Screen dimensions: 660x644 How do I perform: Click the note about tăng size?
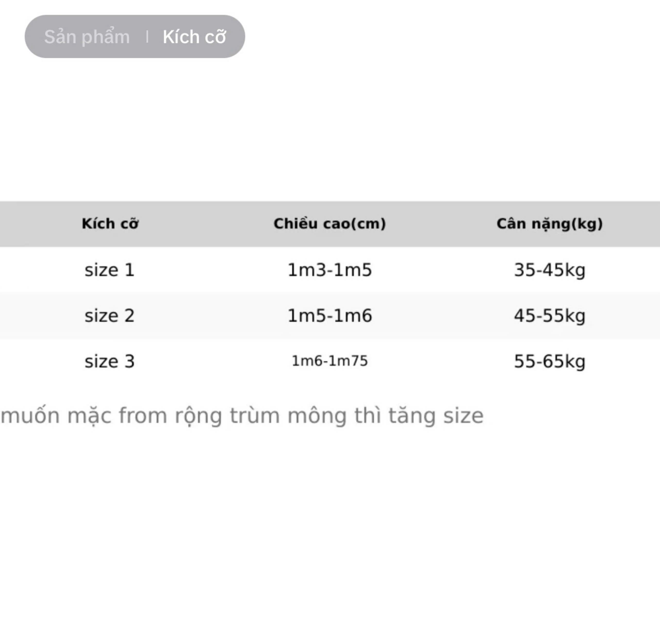click(x=242, y=416)
